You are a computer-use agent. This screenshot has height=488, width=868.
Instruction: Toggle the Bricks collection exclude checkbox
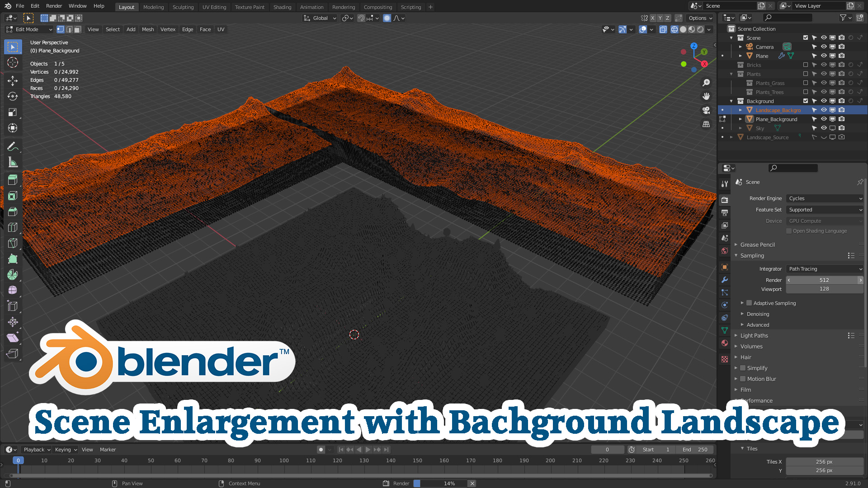point(806,65)
